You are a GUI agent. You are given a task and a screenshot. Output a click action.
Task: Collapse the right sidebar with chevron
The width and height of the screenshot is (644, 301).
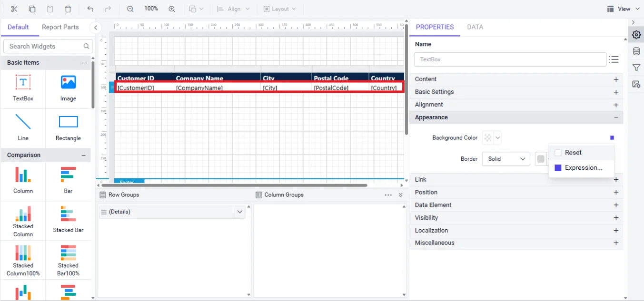634,22
